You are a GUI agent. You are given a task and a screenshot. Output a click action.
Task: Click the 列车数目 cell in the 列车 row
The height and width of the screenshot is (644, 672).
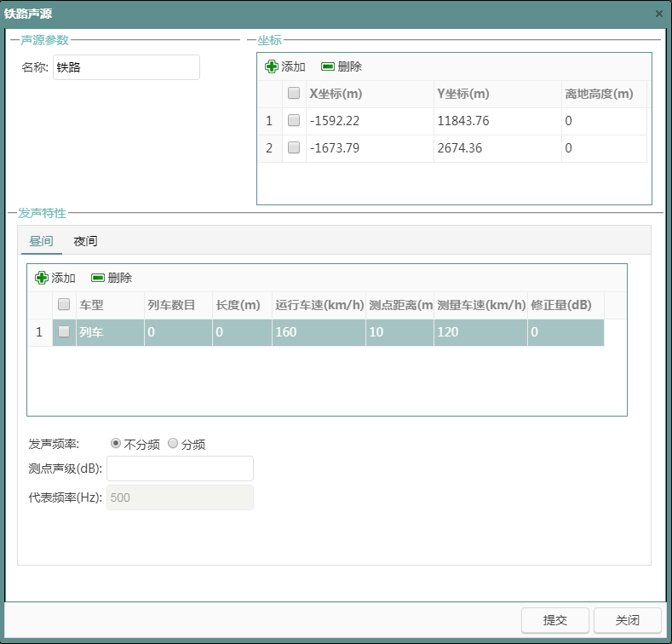pos(178,332)
